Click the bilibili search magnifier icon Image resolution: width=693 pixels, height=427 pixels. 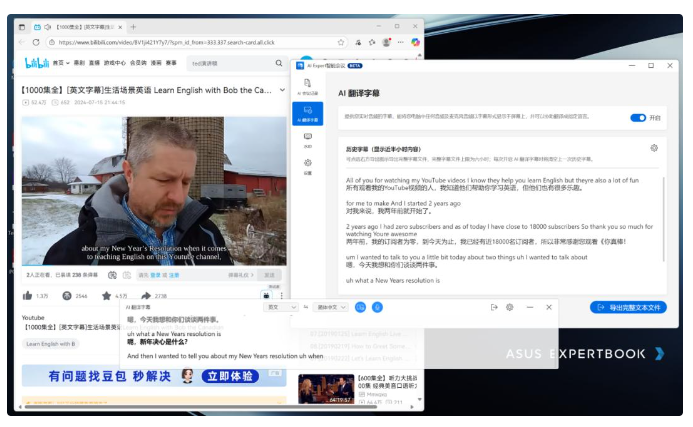tap(279, 63)
